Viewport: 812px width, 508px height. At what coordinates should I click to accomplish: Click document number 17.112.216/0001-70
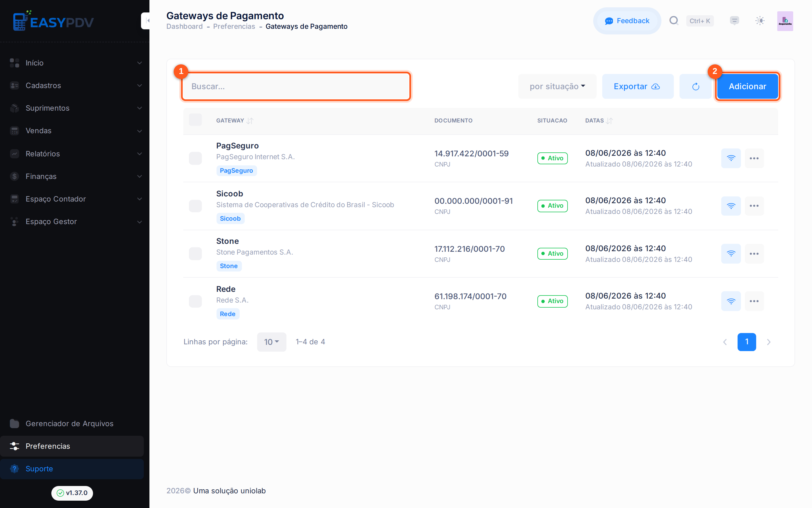[469, 249]
